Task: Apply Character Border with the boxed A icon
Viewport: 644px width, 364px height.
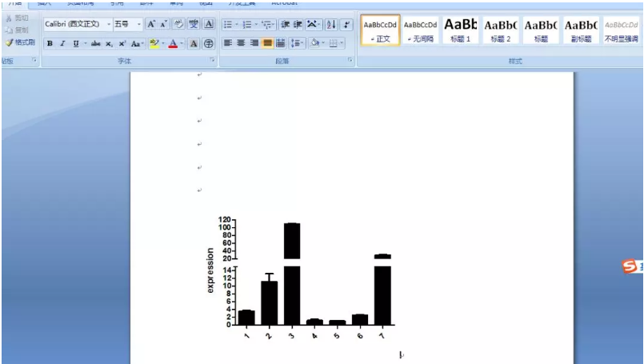Action: (x=209, y=24)
